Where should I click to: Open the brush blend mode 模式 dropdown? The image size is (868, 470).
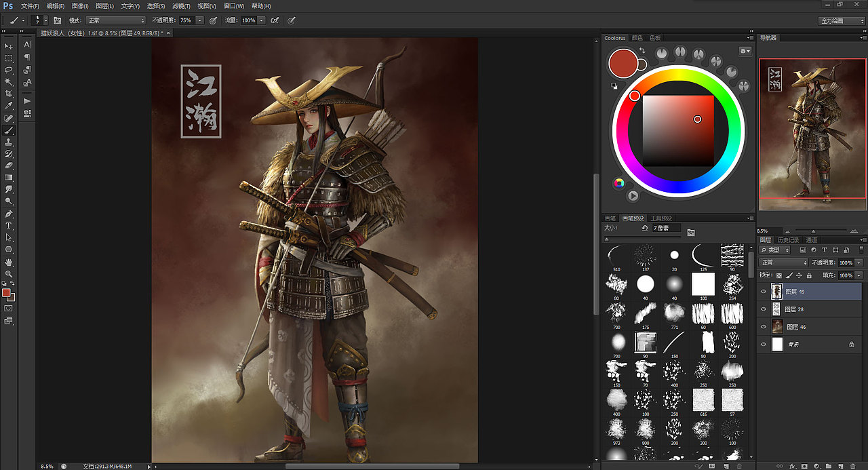[115, 20]
